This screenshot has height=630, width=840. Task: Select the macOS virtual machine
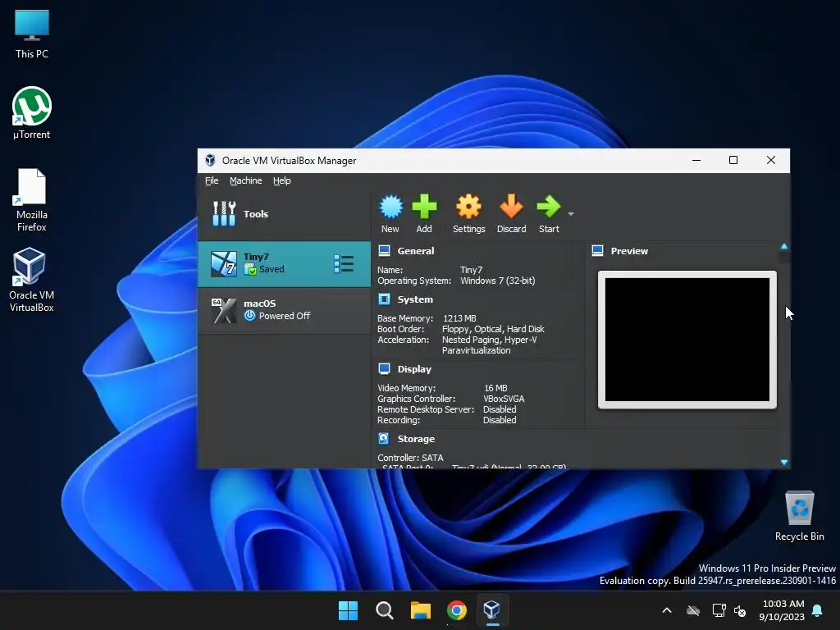point(284,310)
